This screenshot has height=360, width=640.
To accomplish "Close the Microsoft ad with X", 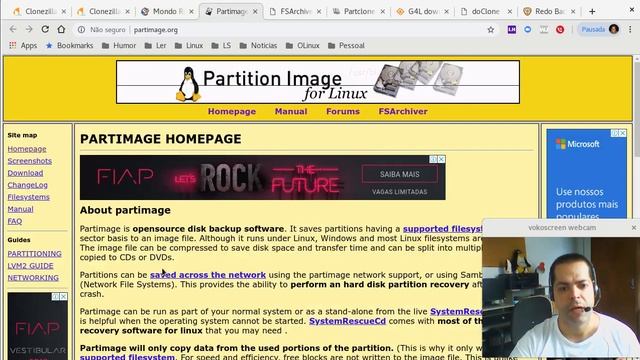I will (622, 133).
